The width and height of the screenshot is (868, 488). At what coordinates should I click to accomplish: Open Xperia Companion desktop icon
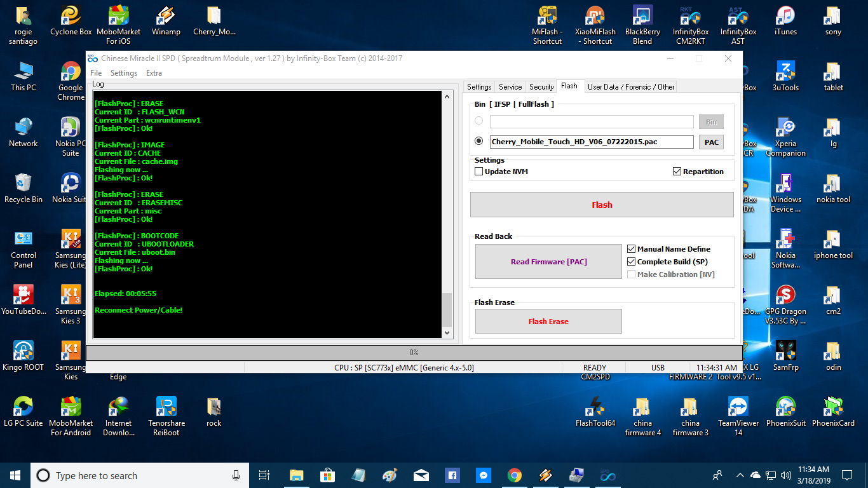click(x=785, y=137)
